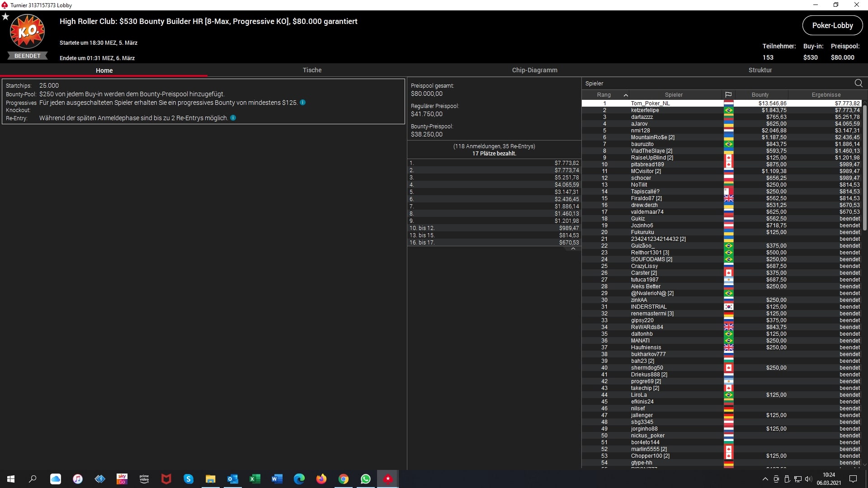The image size is (868, 488).
Task: Click the flag column header icon
Action: tap(728, 95)
